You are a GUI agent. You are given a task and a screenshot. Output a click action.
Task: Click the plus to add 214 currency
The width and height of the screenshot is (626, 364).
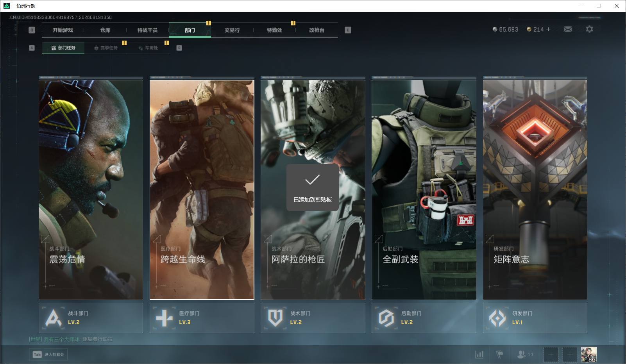pos(548,29)
